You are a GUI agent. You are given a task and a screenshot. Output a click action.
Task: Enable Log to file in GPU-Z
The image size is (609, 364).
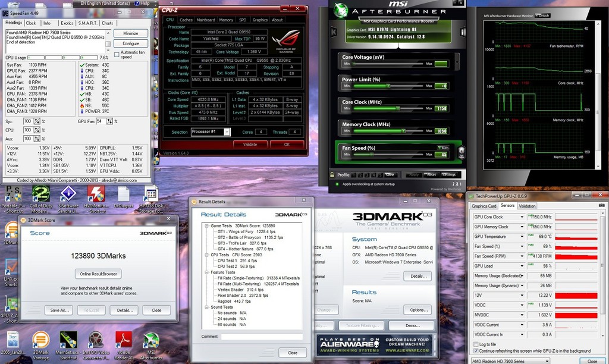475,344
